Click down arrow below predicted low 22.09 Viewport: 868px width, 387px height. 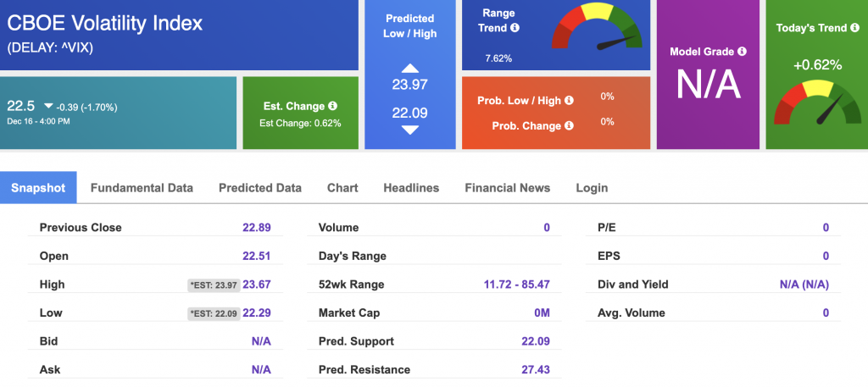click(x=409, y=130)
